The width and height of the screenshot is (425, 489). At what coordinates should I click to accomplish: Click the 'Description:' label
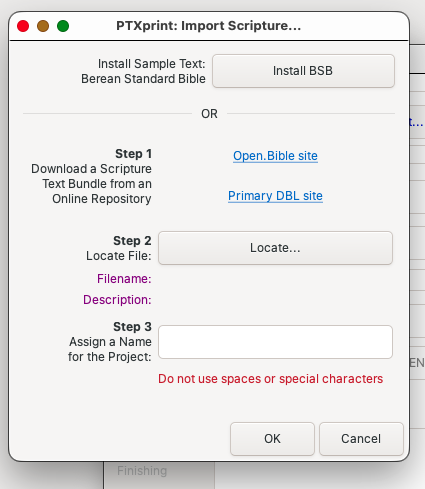[117, 300]
